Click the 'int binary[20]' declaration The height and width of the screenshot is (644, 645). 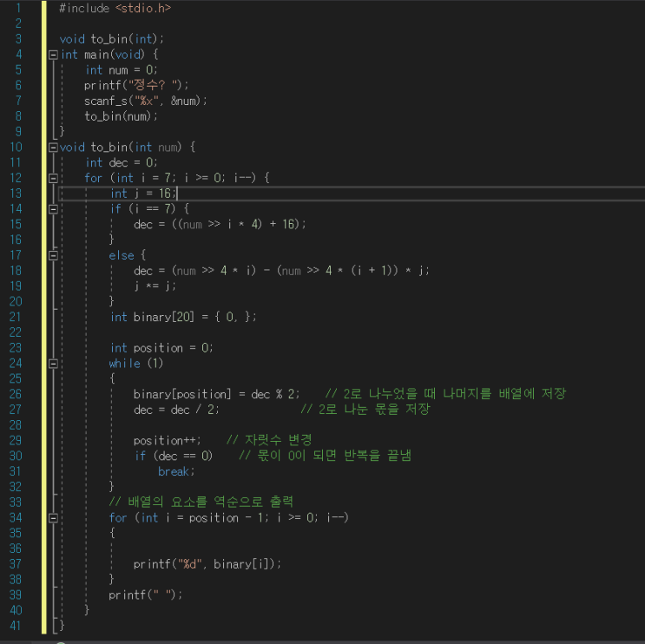click(x=183, y=317)
